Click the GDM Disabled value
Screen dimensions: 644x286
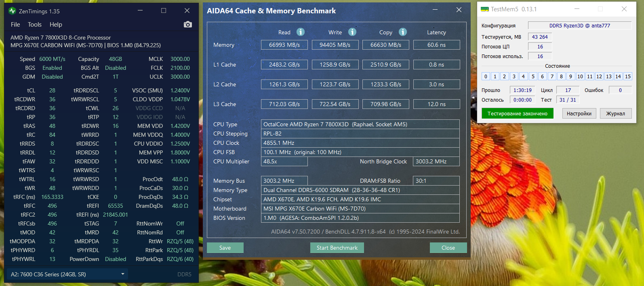click(52, 77)
